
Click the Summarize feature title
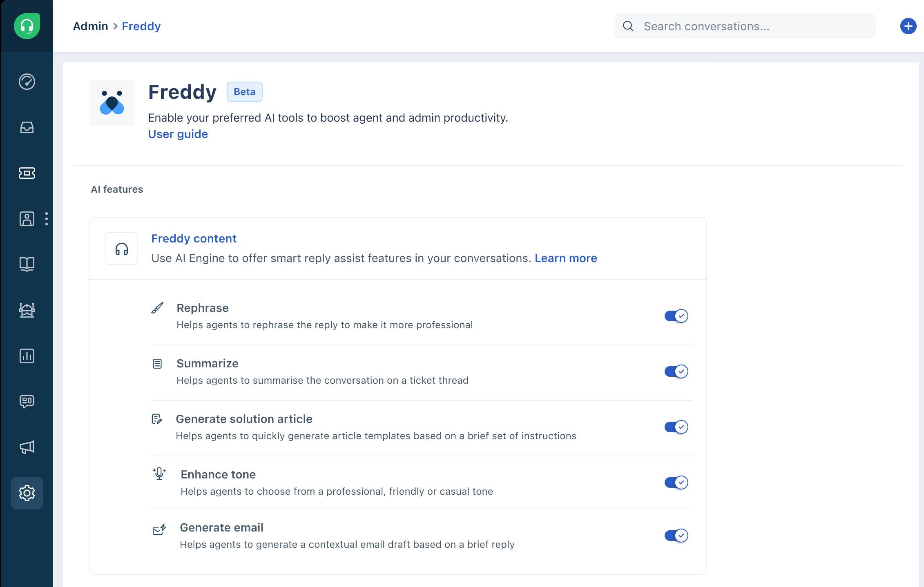(208, 363)
